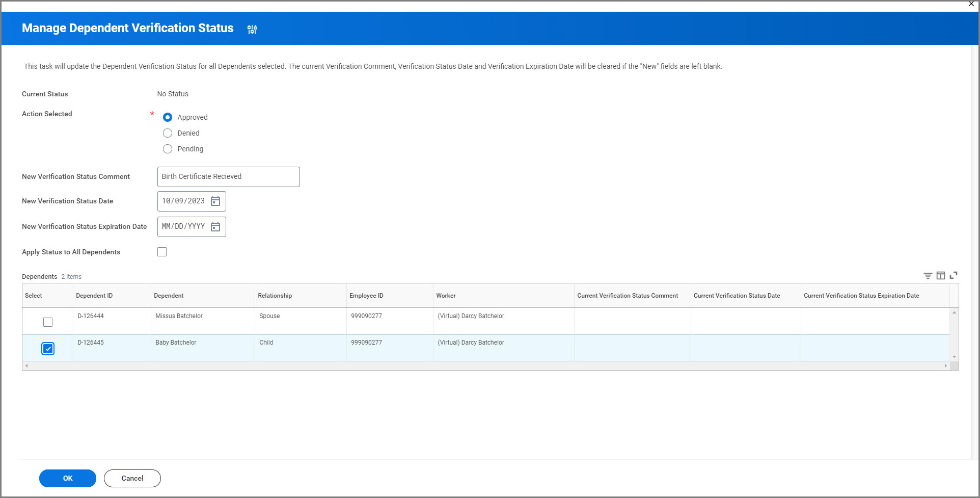980x498 pixels.
Task: Expand Dependents table to fullscreen
Action: pos(954,275)
